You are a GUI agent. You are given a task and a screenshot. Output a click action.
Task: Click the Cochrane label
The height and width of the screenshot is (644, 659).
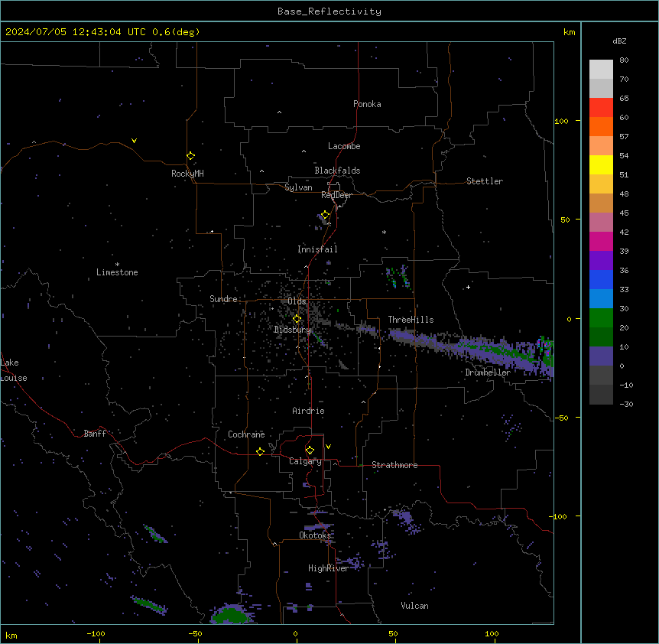[x=246, y=434]
